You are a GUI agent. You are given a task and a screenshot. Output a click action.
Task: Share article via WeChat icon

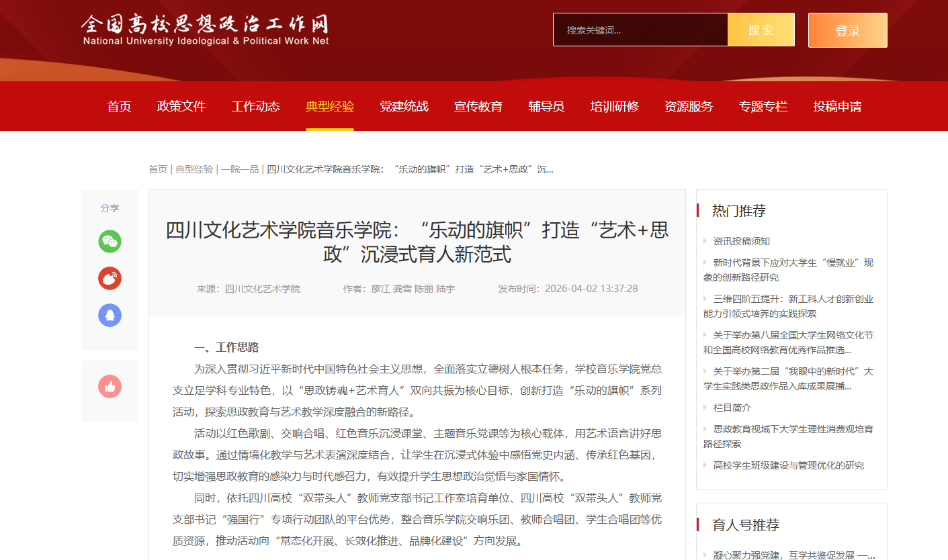[110, 241]
